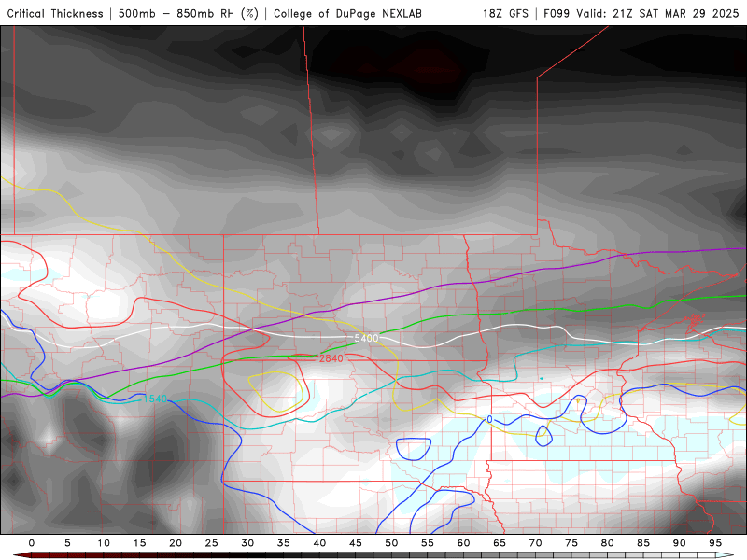
Task: Click the closed yellow contour loop inside the red contour
Action: 275,392
